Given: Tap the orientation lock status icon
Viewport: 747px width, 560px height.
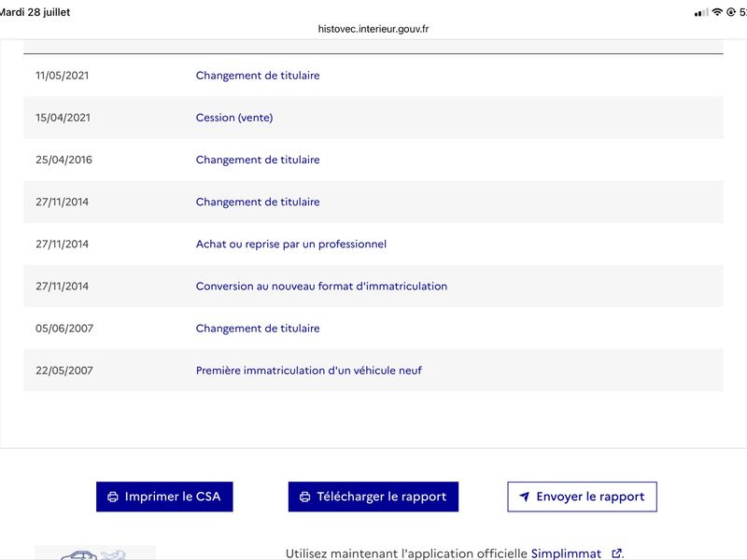Looking at the screenshot, I should pos(731,12).
